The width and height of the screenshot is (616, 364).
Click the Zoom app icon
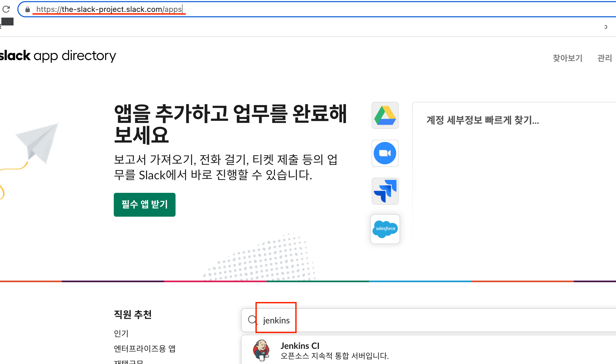pos(385,153)
